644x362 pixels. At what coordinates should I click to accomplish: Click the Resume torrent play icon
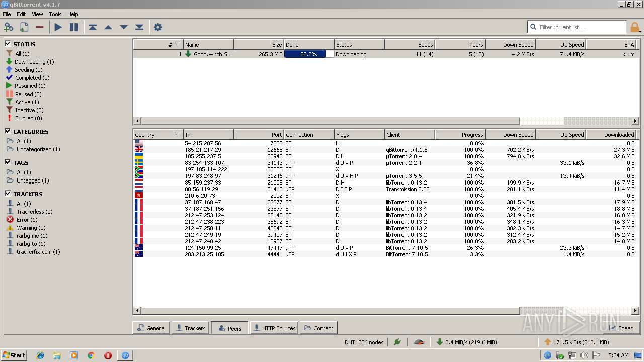(58, 27)
